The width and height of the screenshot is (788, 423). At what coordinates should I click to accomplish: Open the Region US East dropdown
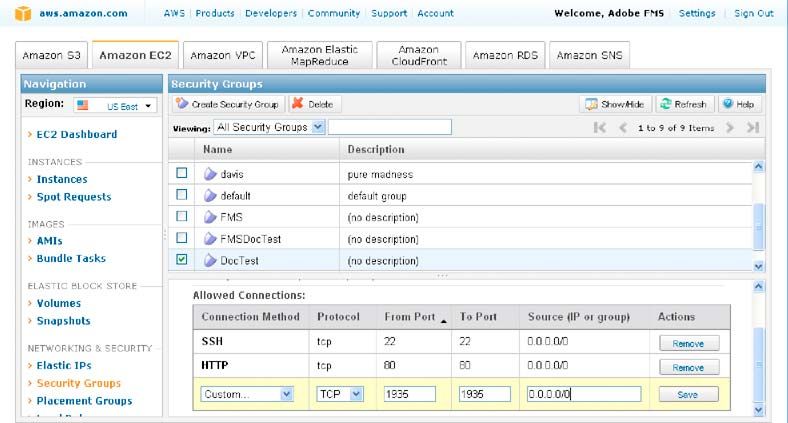click(115, 105)
